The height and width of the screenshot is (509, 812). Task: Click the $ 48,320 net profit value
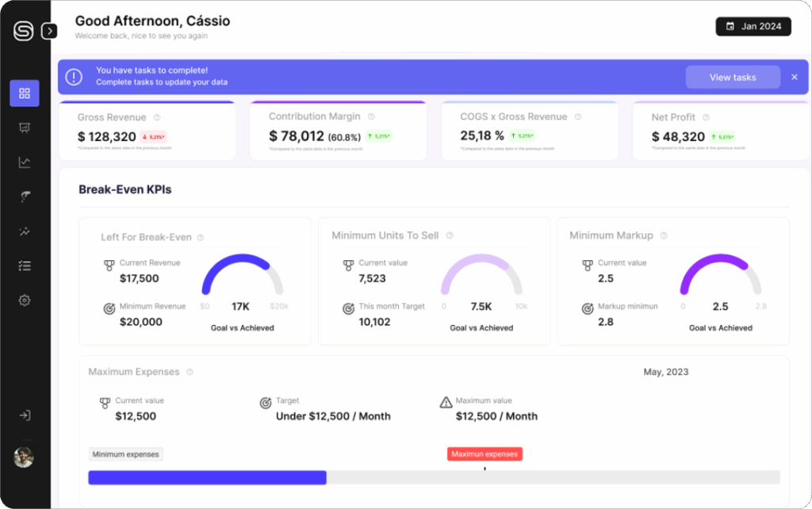pos(679,136)
